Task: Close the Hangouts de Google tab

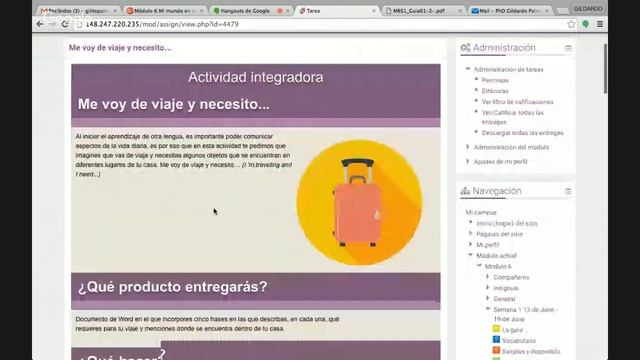Action: [x=287, y=11]
